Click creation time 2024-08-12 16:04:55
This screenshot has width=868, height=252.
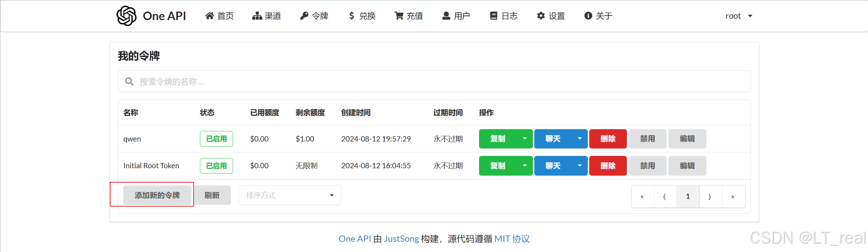[x=376, y=166]
